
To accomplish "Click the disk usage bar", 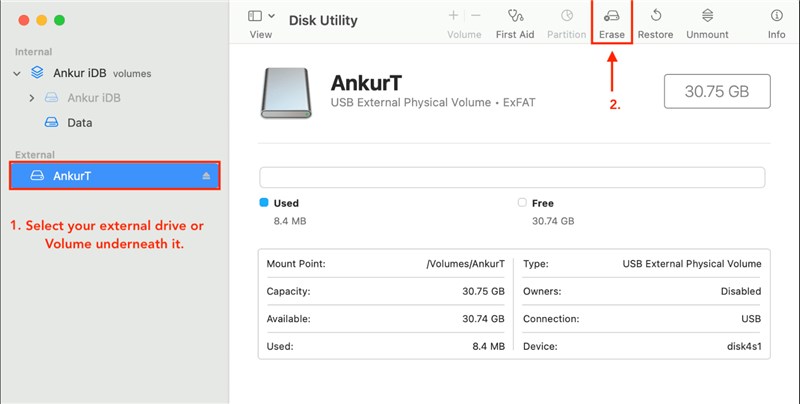I will 511,177.
